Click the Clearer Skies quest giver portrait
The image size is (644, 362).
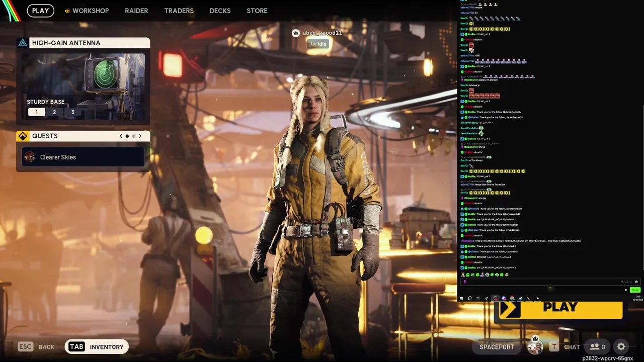click(30, 157)
